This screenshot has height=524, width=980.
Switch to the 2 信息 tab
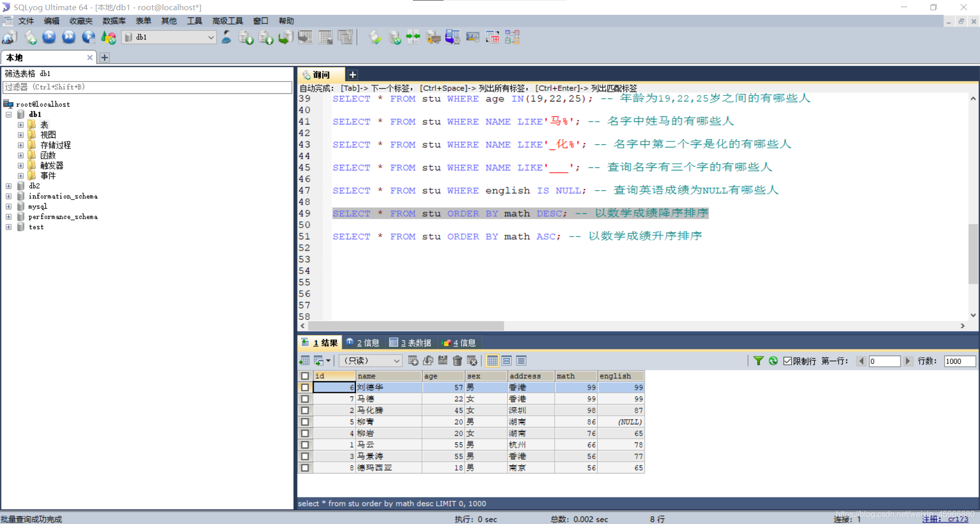363,343
